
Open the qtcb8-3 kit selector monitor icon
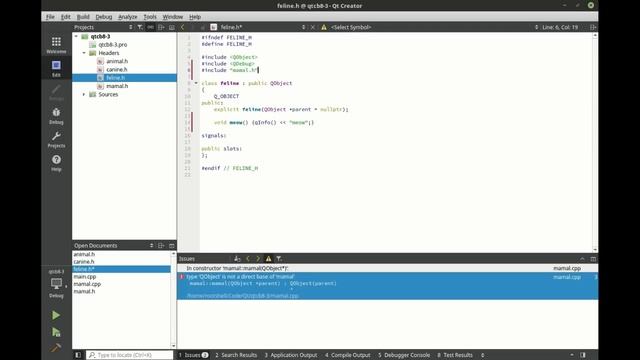click(x=56, y=284)
